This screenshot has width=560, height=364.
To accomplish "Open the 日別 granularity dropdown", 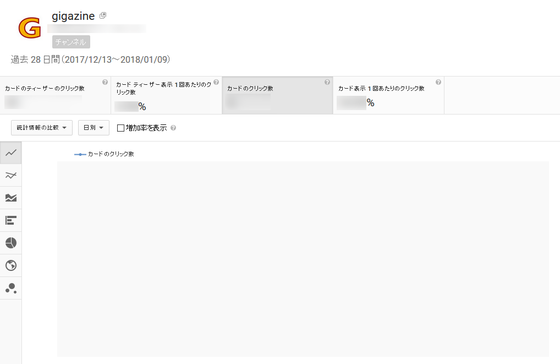I will coord(94,128).
